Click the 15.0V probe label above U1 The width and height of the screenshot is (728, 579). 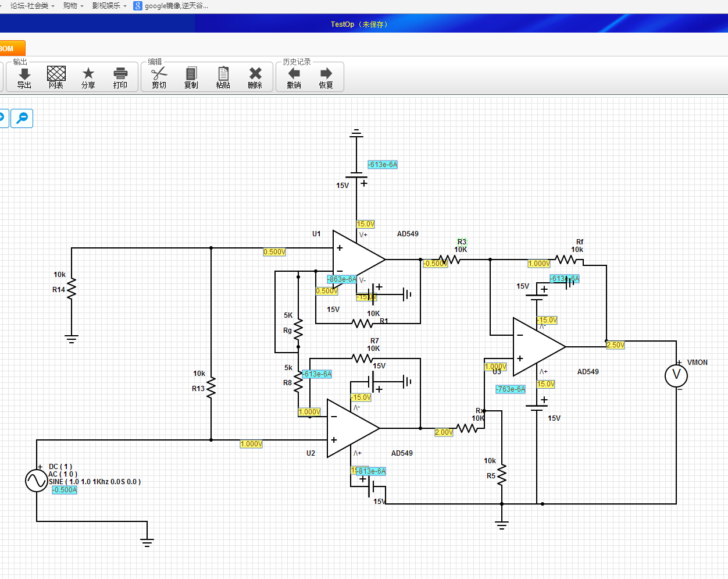[366, 224]
